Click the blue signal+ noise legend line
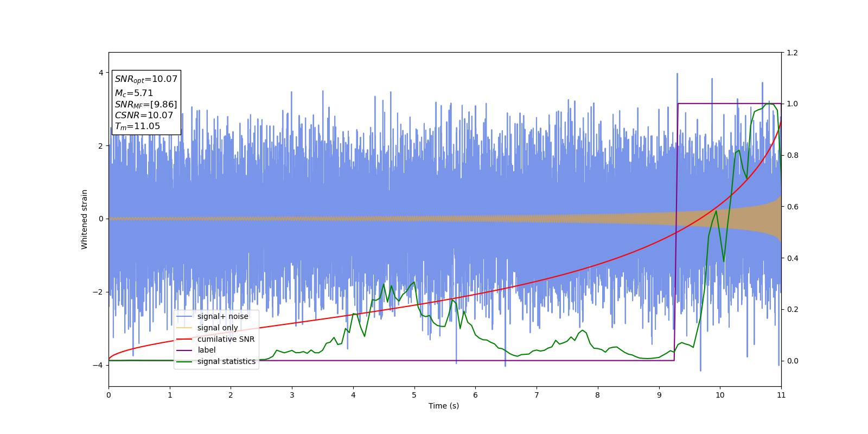The image size is (868, 434). pyautogui.click(x=184, y=316)
